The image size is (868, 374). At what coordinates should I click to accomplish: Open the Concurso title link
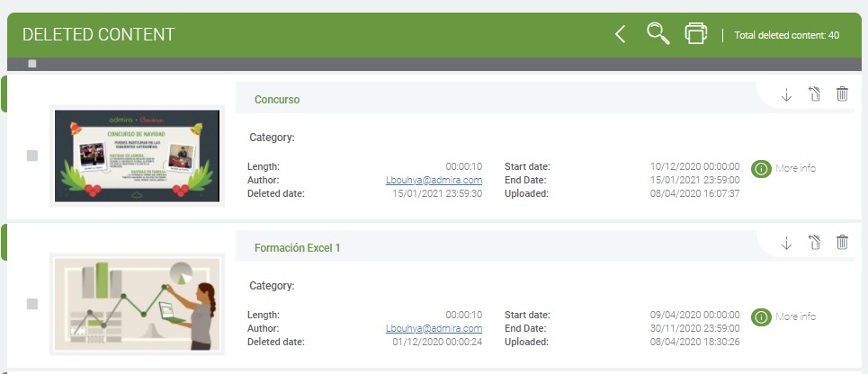(277, 100)
